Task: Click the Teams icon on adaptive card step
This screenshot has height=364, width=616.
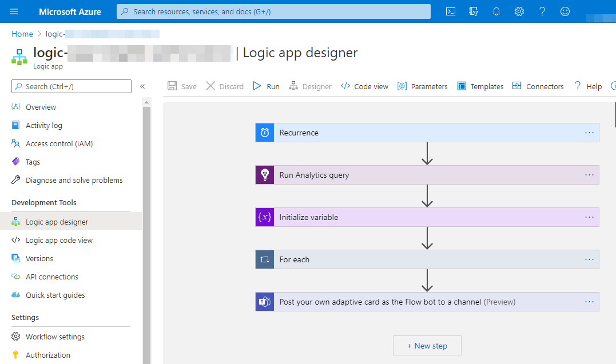Action: click(x=265, y=302)
